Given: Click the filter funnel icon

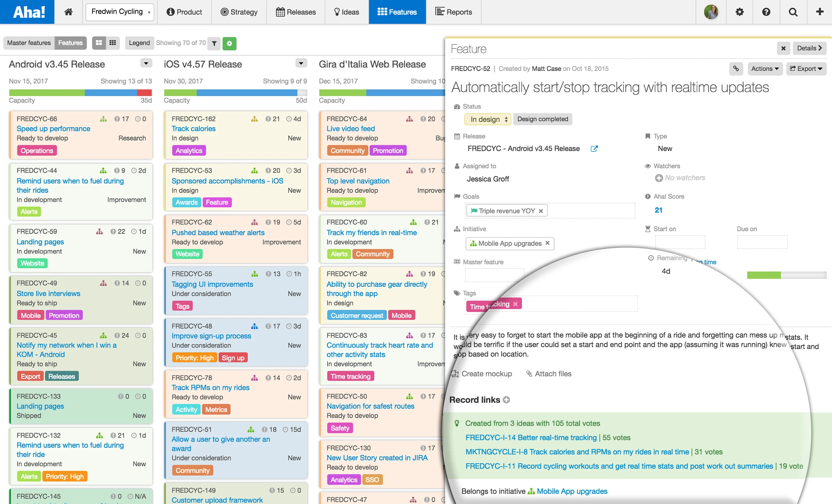Looking at the screenshot, I should (x=214, y=43).
